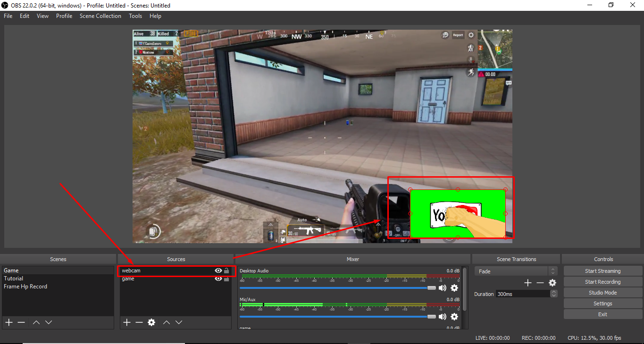The width and height of the screenshot is (644, 344).
Task: Adjust Mic/Aux volume slider
Action: tap(338, 317)
